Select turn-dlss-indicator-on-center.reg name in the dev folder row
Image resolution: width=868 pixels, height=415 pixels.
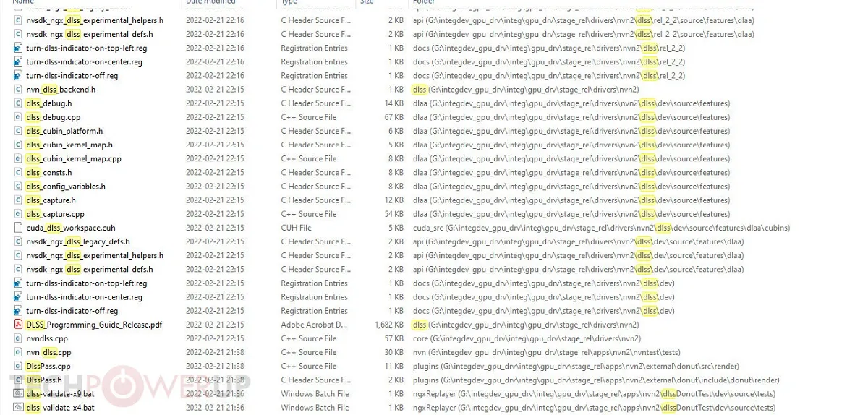point(84,297)
